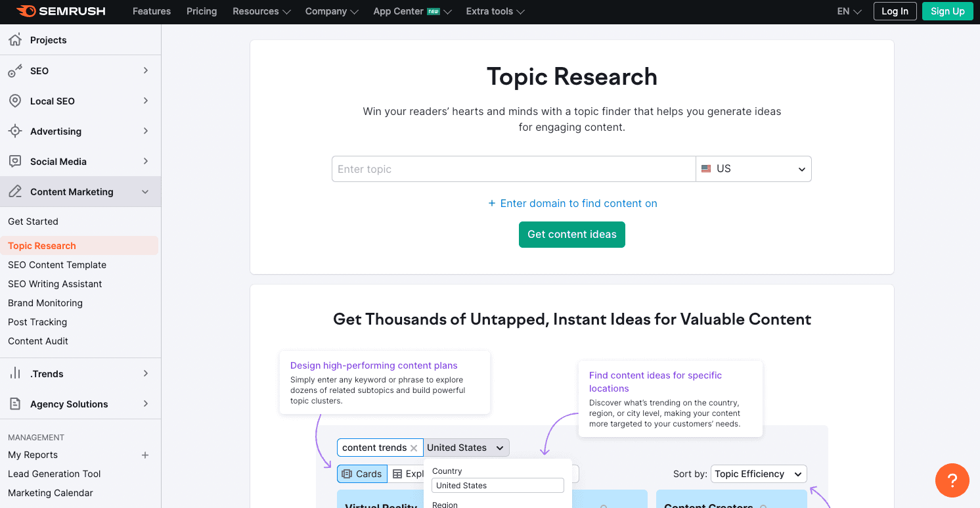Change the Topic Efficiency sort dropdown
Viewport: 980px width, 508px height.
(x=758, y=474)
